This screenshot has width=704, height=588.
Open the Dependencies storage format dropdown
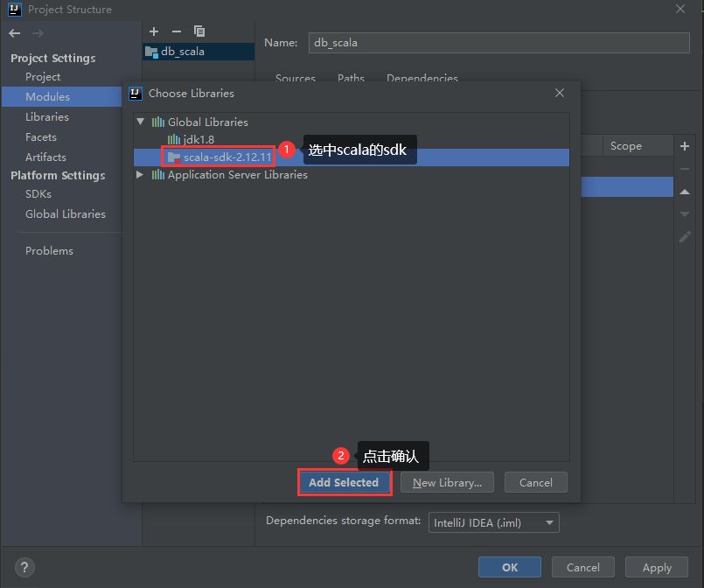click(494, 522)
